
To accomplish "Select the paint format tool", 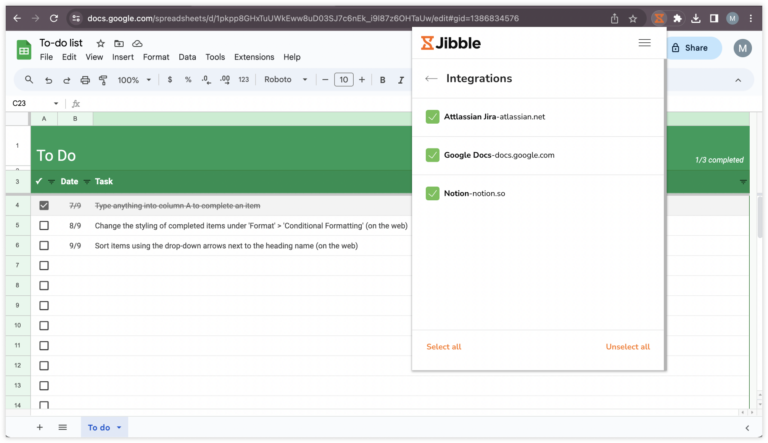I will tap(103, 80).
